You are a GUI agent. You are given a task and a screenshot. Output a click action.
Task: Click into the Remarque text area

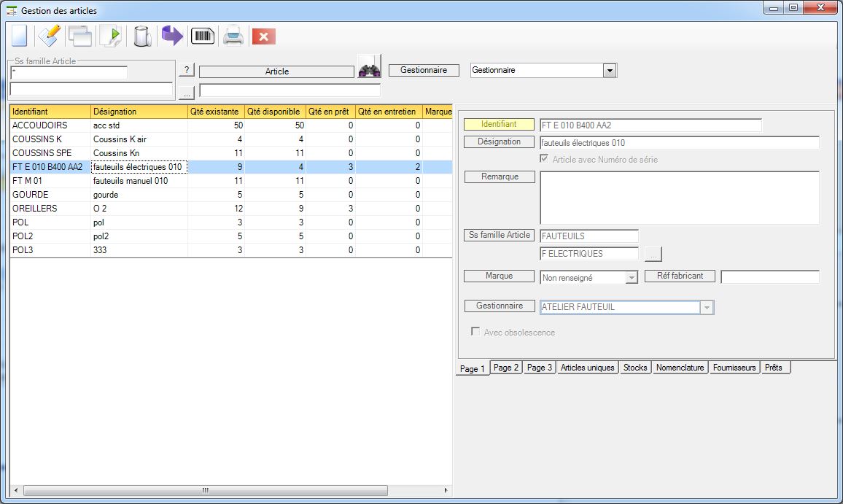[x=680, y=198]
